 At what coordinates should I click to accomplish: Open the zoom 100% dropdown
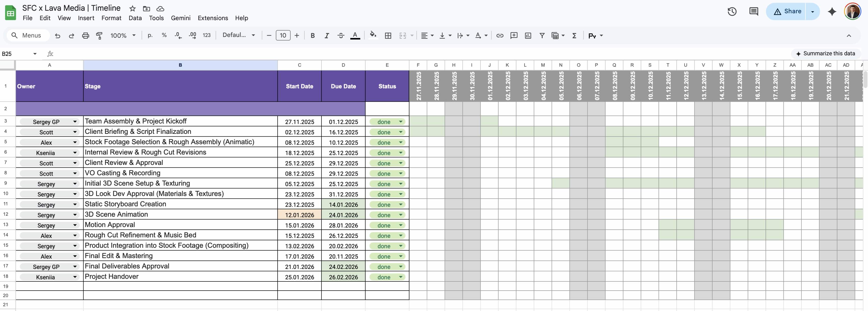pyautogui.click(x=123, y=35)
